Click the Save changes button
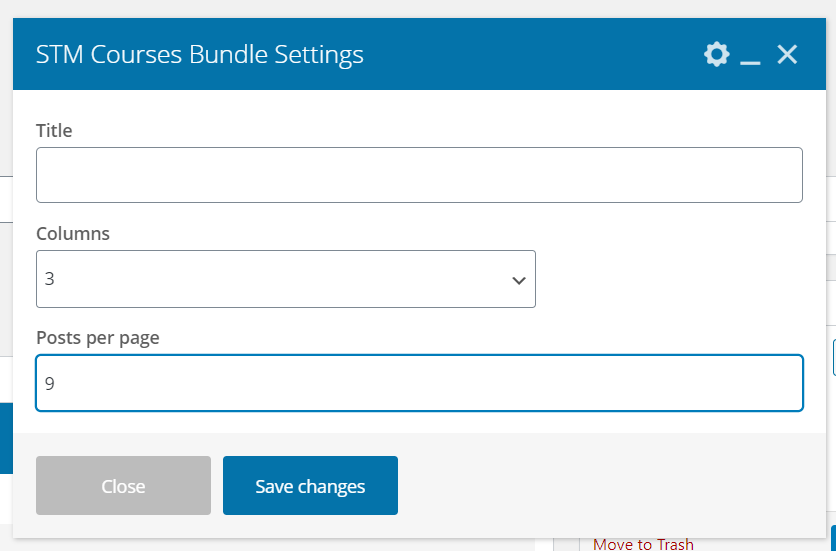 pyautogui.click(x=310, y=486)
